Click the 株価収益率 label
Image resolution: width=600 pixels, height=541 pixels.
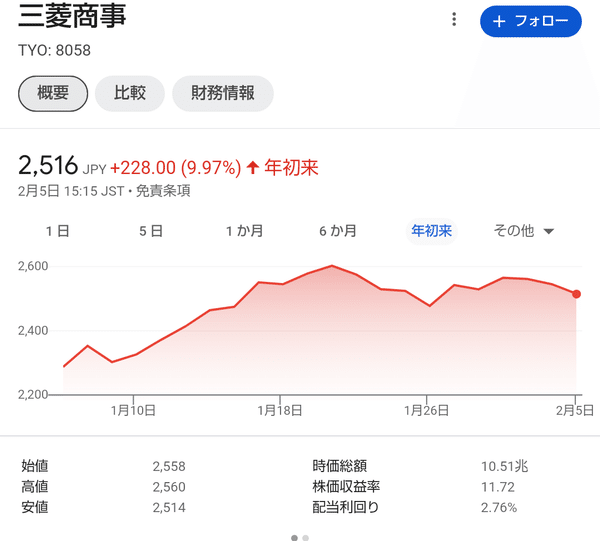(x=346, y=487)
